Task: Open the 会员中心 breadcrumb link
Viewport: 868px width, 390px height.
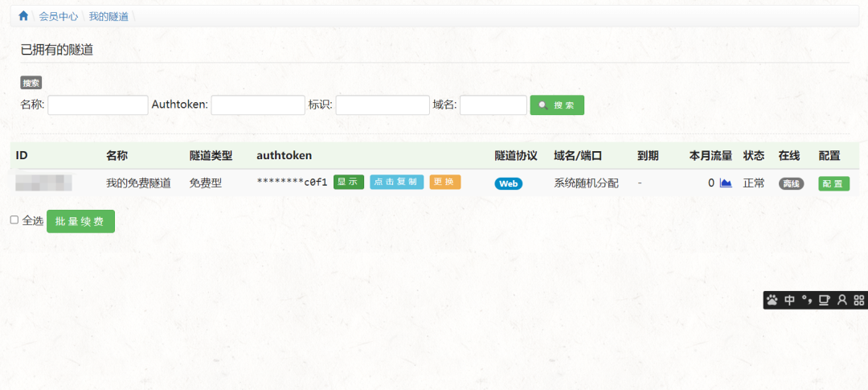Action: click(x=58, y=17)
